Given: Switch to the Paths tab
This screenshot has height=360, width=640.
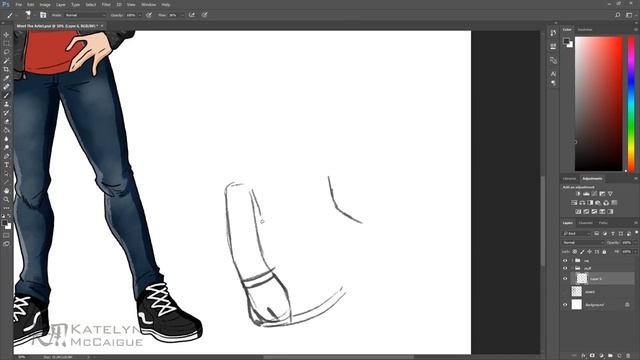Looking at the screenshot, I should 603,223.
